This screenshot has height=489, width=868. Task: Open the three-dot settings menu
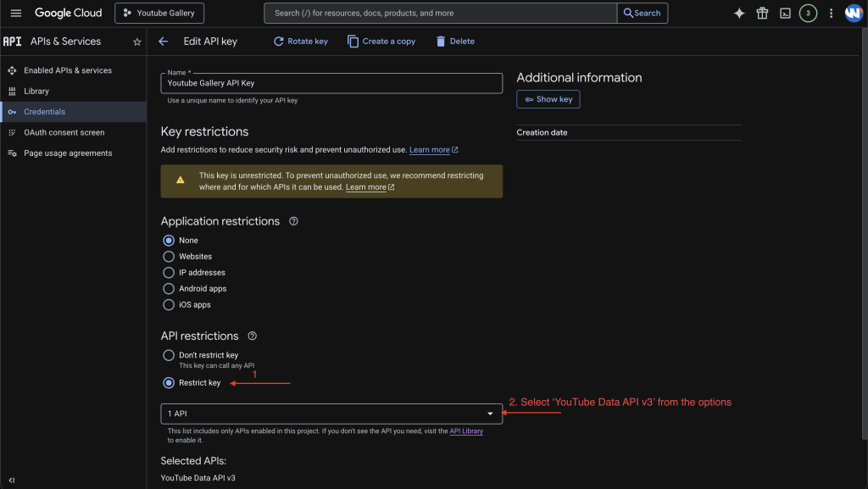point(831,13)
